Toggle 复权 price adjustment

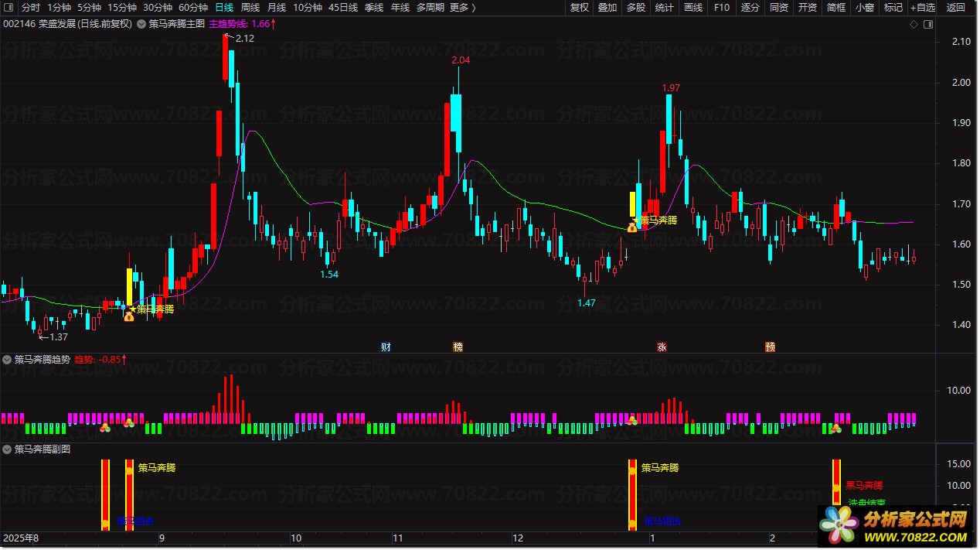point(579,8)
